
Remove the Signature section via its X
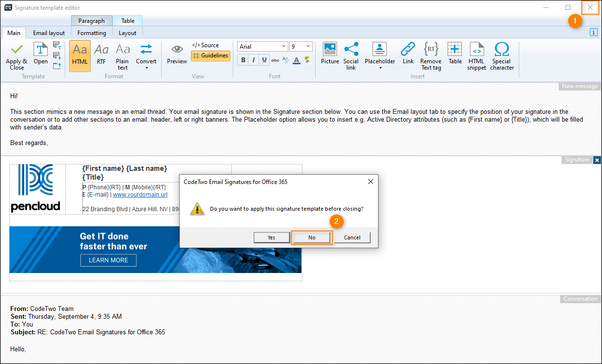(597, 160)
